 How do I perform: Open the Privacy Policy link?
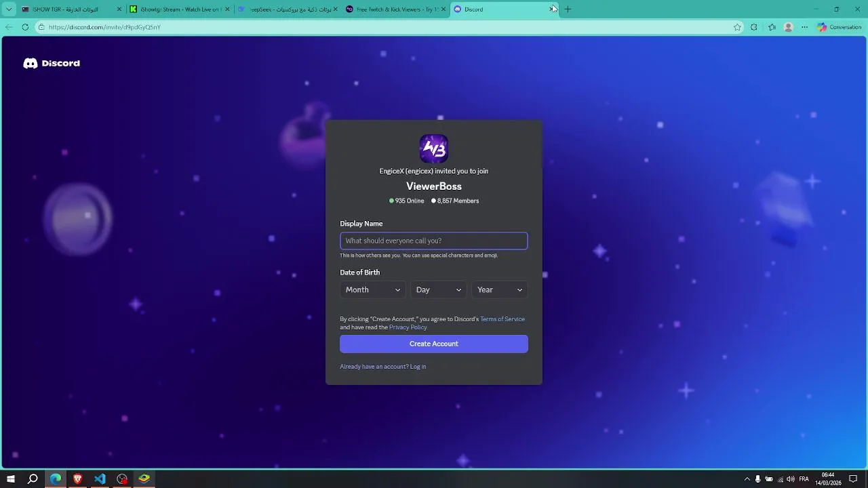408,327
